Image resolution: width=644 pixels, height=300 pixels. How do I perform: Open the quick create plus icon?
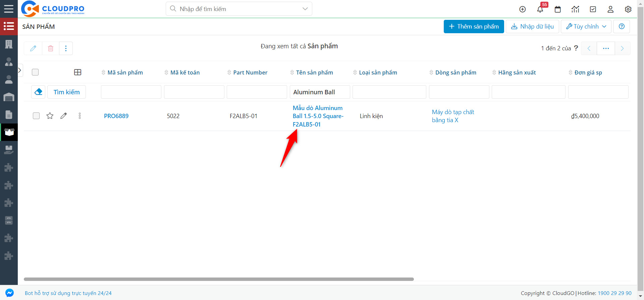(523, 9)
